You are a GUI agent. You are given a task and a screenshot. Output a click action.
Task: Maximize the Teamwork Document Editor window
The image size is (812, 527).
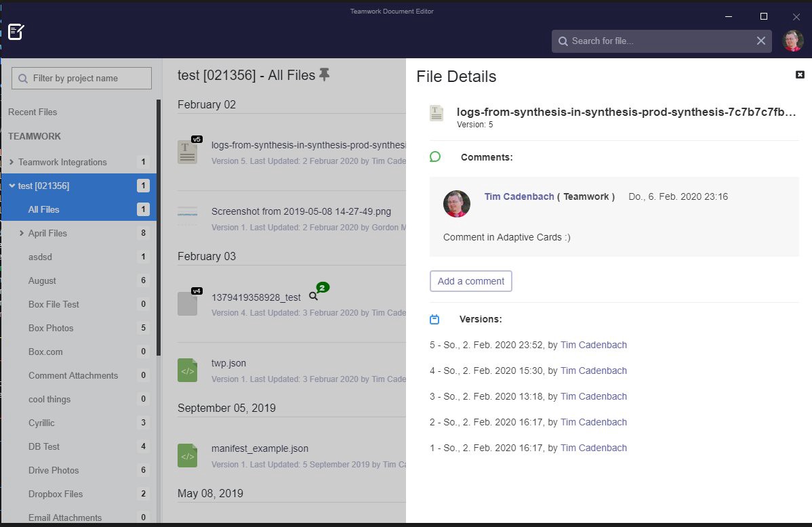pyautogui.click(x=763, y=16)
